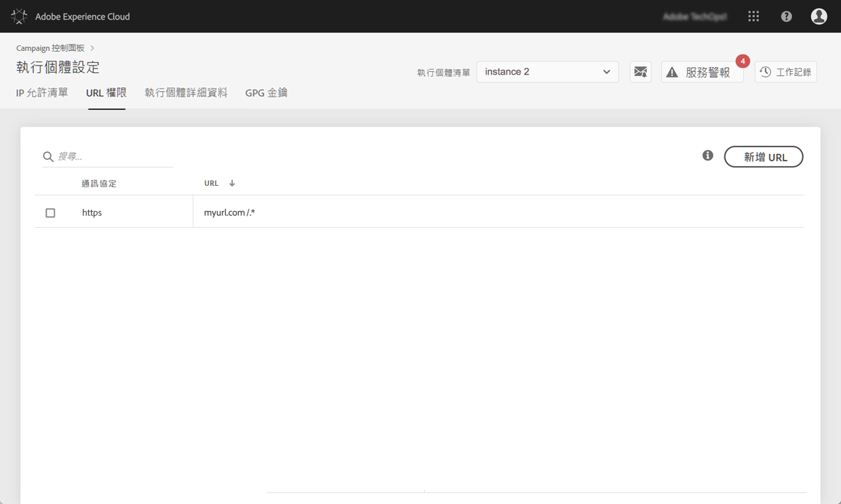Switch to IP 允許清單 tab
Screen dimensions: 841x504
[x=42, y=93]
